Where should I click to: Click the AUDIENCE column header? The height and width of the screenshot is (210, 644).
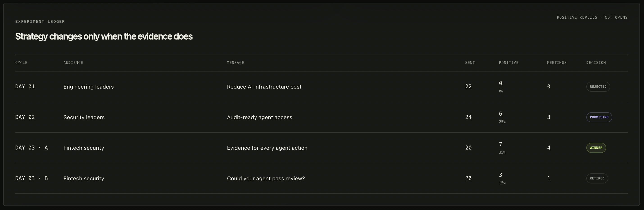point(73,63)
